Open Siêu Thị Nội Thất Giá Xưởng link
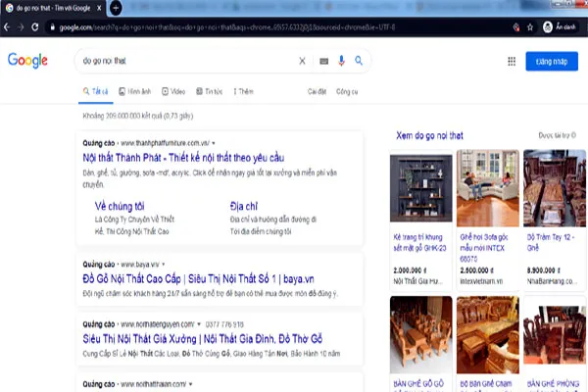This screenshot has height=392, width=588. pyautogui.click(x=203, y=339)
